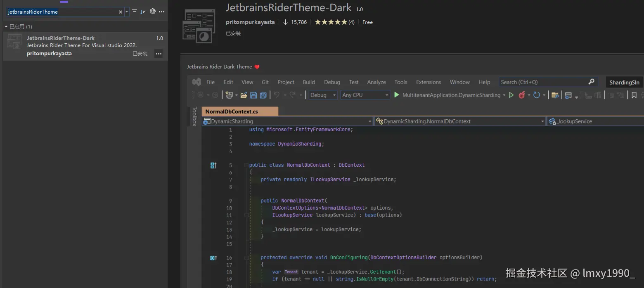Collapse the 已启用 (1) group
Screen dimensions: 644x288
click(x=6, y=27)
